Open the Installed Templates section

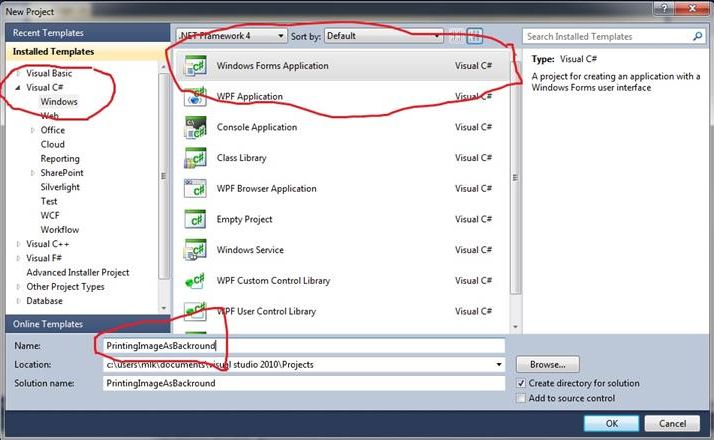click(x=87, y=51)
